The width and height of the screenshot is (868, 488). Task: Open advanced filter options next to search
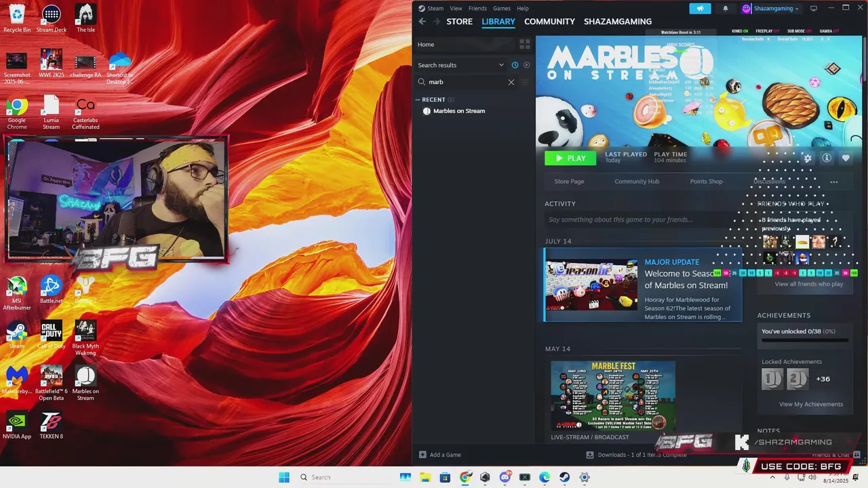pyautogui.click(x=524, y=82)
